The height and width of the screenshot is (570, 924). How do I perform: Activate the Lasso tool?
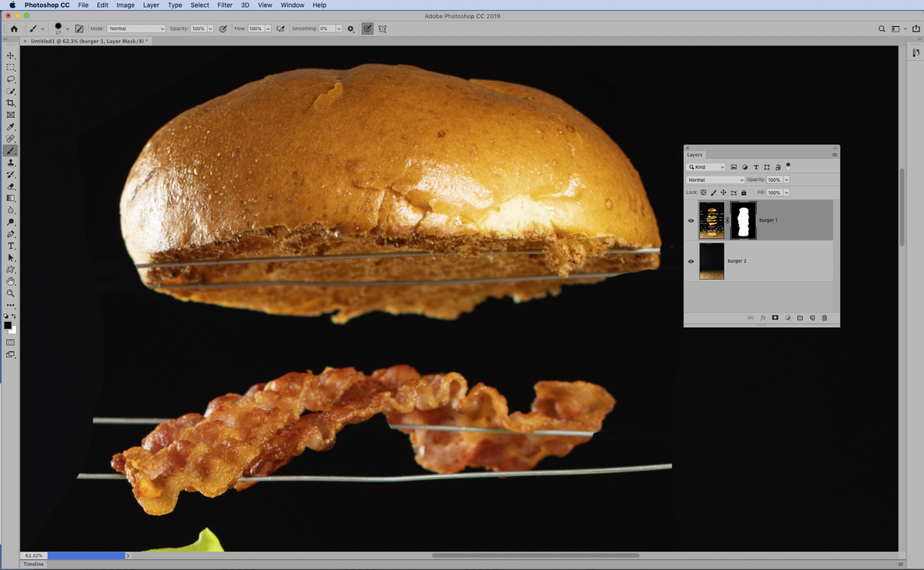(11, 79)
